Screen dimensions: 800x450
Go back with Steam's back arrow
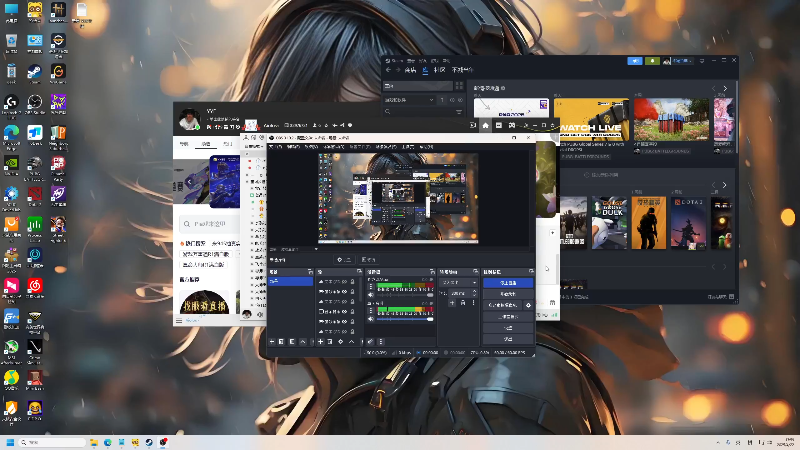(x=388, y=70)
